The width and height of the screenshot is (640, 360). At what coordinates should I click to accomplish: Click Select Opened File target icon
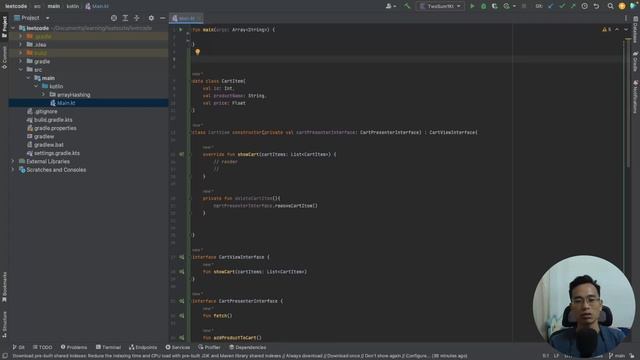tap(114, 18)
